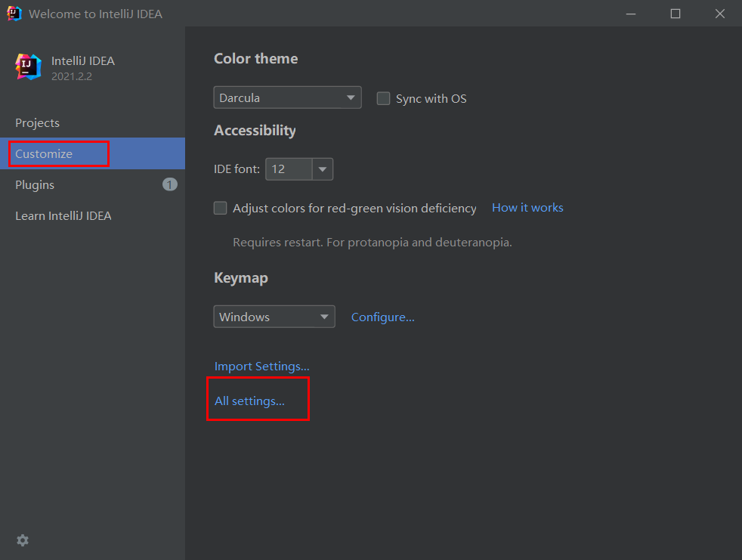Click the IntelliJ icon in title bar
This screenshot has width=742, height=560.
(14, 14)
